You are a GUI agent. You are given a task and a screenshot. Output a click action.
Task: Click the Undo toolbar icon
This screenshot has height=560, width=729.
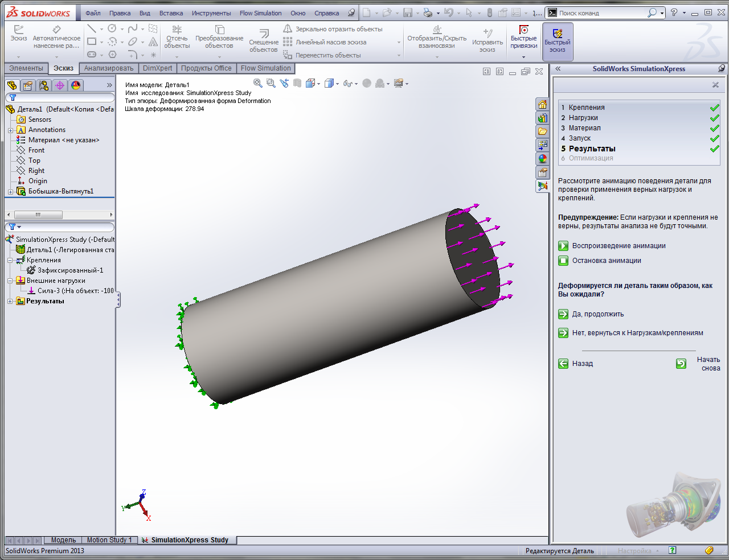pos(449,13)
